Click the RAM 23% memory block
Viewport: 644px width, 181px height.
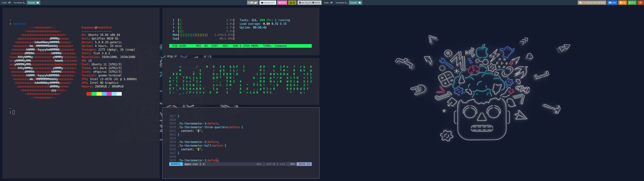click(612, 3)
